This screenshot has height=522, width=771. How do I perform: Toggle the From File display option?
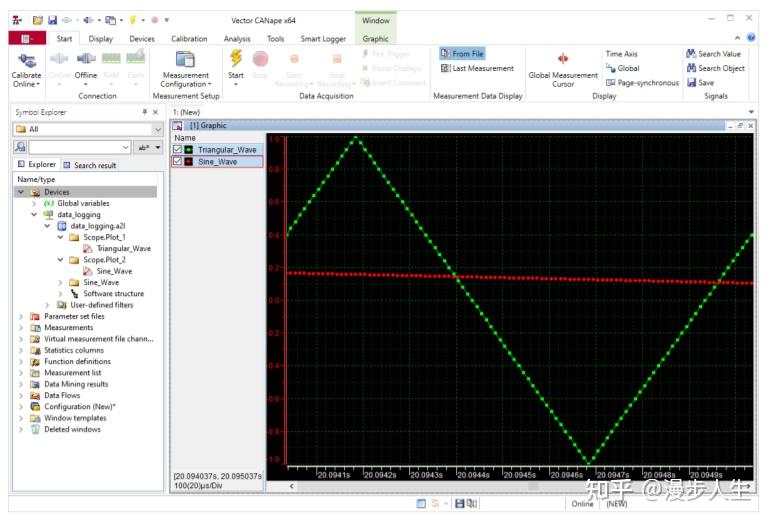[462, 54]
